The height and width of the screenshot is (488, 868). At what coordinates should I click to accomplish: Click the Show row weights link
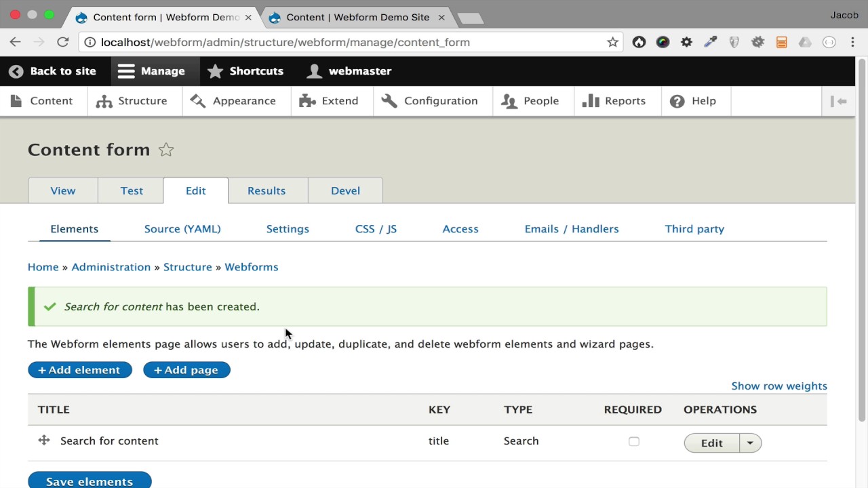(779, 386)
